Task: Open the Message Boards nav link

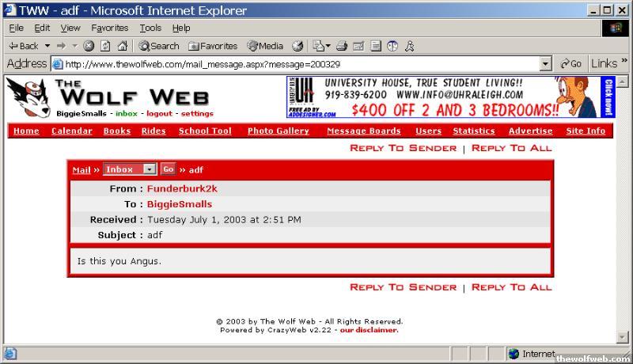Action: tap(363, 131)
